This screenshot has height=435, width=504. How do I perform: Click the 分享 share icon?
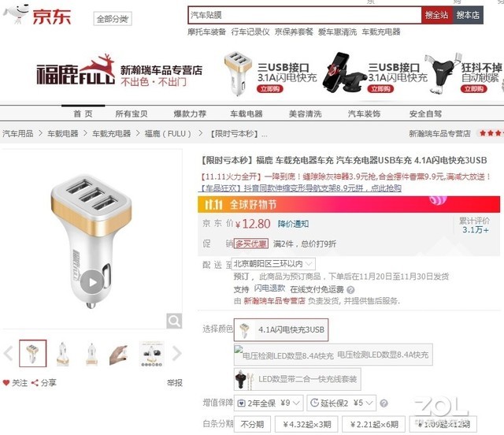coord(35,382)
